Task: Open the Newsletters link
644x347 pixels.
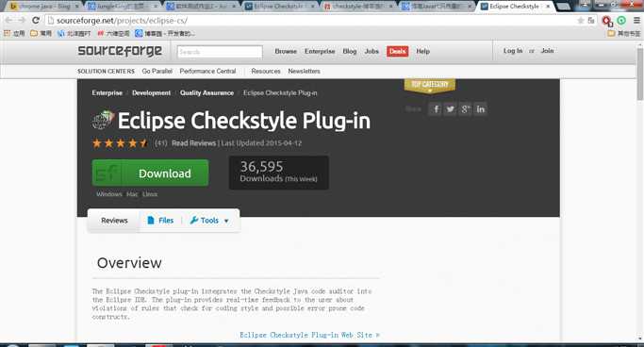Action: coord(304,71)
